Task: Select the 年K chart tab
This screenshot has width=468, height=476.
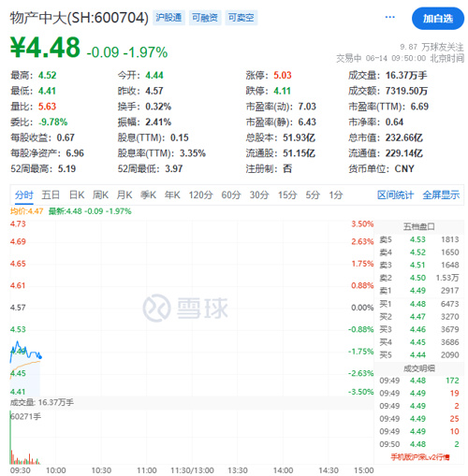Action: click(x=172, y=195)
